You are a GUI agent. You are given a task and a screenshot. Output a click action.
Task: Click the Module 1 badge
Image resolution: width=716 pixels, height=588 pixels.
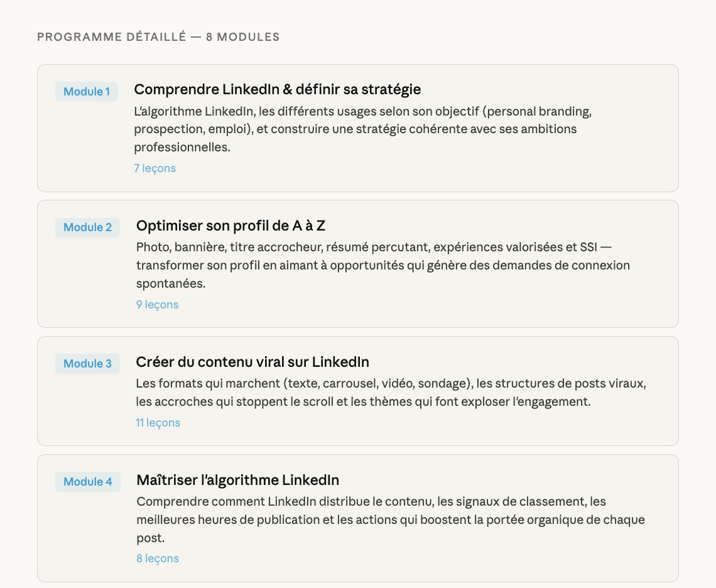click(x=87, y=92)
